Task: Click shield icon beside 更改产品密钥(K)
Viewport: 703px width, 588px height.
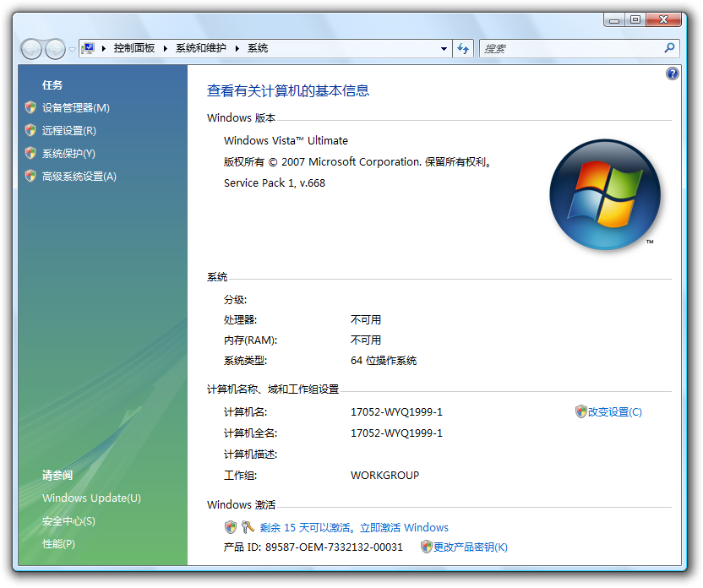Action: click(x=427, y=547)
